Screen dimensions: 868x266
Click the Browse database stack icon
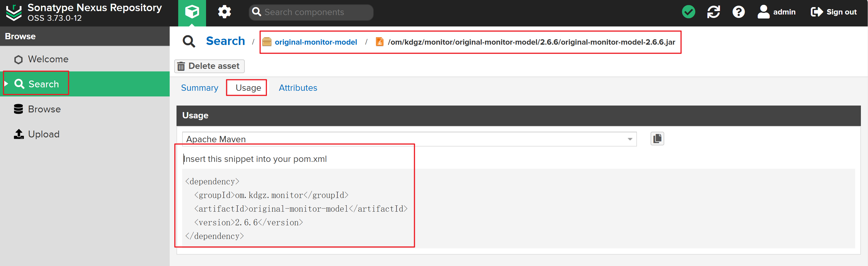[x=18, y=109]
